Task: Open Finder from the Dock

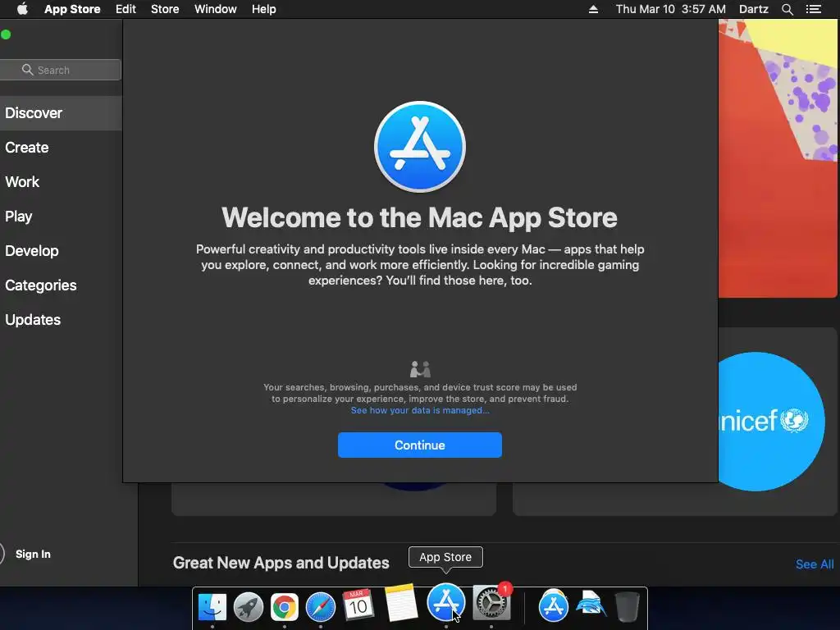Action: (212, 607)
